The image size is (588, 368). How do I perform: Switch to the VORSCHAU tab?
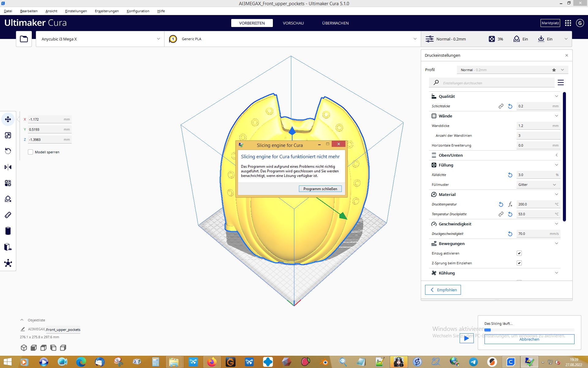point(293,23)
